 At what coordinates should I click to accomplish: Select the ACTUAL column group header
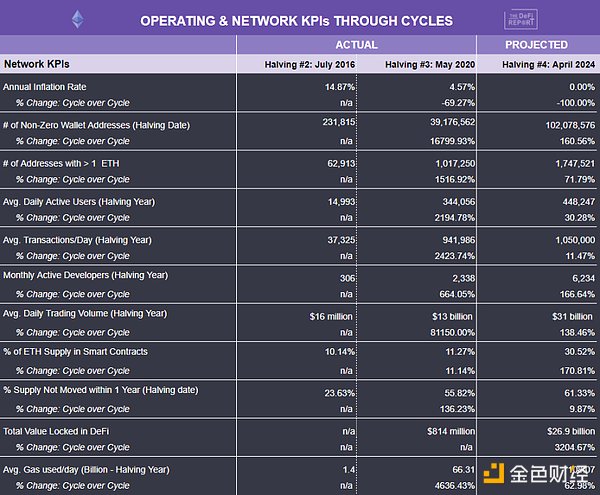click(x=356, y=45)
